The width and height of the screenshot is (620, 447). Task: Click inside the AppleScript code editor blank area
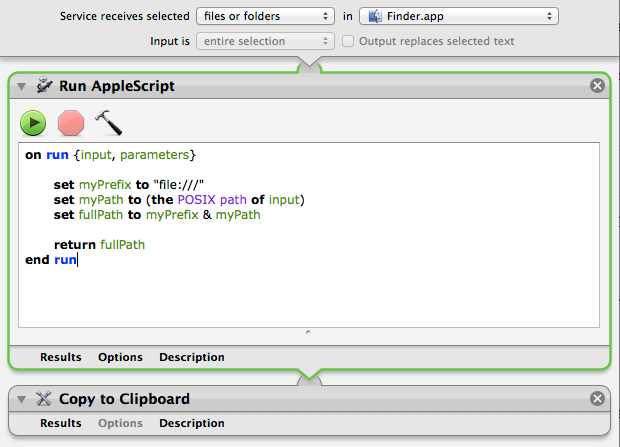point(309,297)
